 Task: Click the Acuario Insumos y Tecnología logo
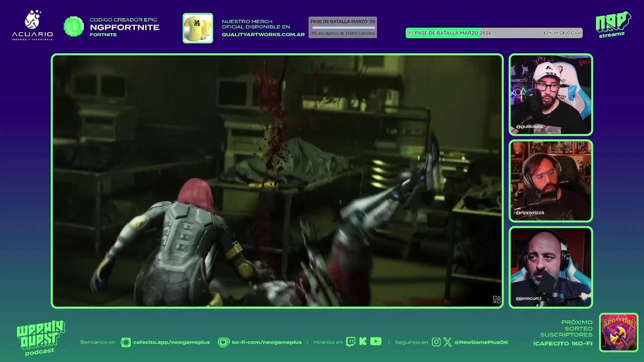[32, 25]
